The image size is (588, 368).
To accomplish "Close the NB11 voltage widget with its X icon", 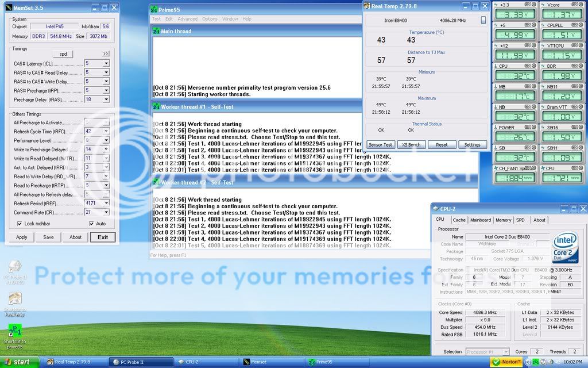I will tap(581, 86).
